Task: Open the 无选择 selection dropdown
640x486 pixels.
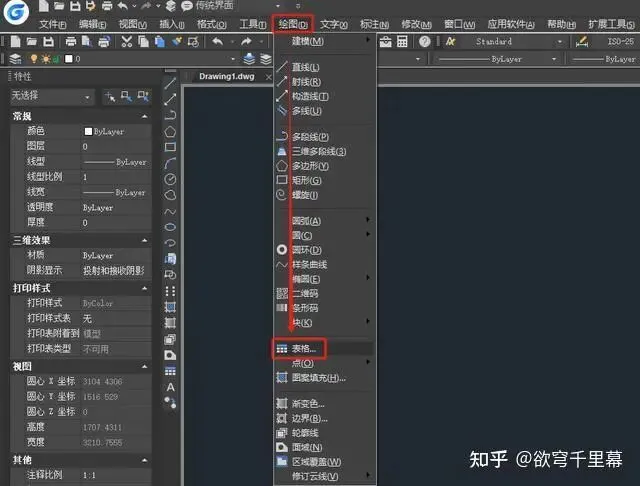Action: point(52,97)
